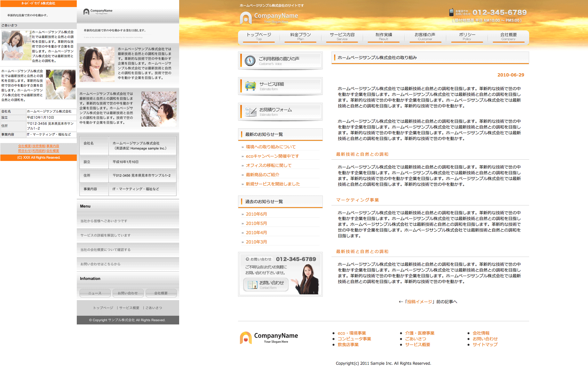588x367 pixels.
Task: Select お問い合わせはこちらから menu item
Action: click(100, 264)
